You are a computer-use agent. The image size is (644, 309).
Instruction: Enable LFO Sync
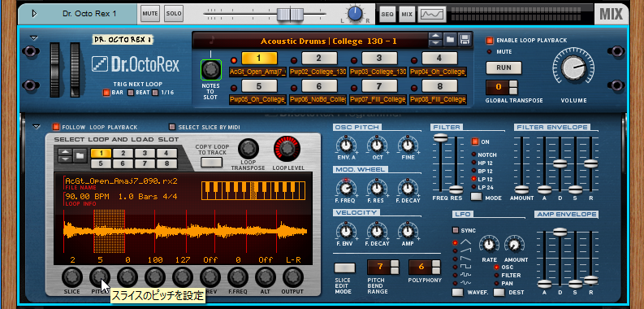pyautogui.click(x=456, y=230)
